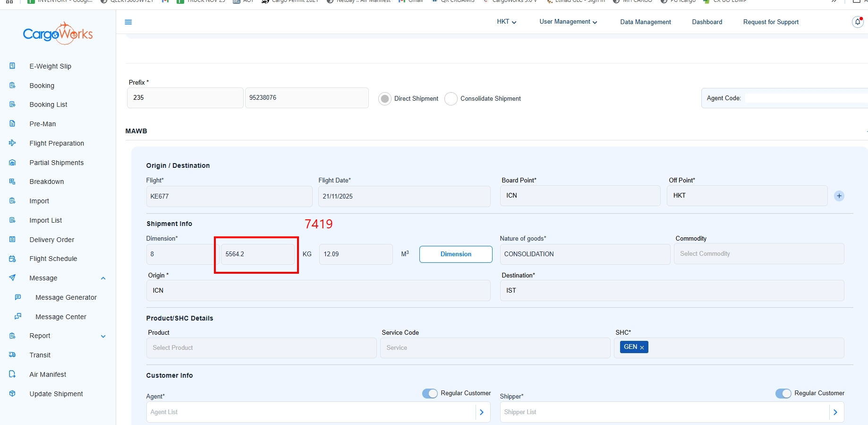
Task: Toggle Regular Customer switch for Shipper
Action: [x=783, y=393]
